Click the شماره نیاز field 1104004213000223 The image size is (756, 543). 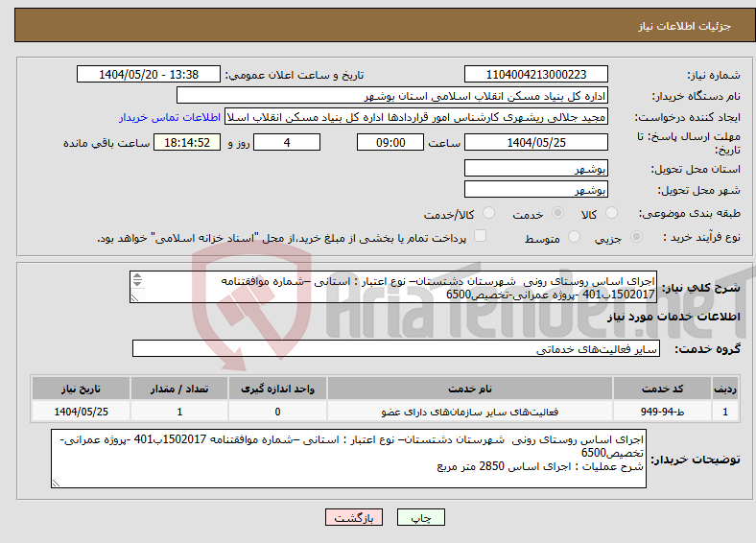[x=535, y=74]
